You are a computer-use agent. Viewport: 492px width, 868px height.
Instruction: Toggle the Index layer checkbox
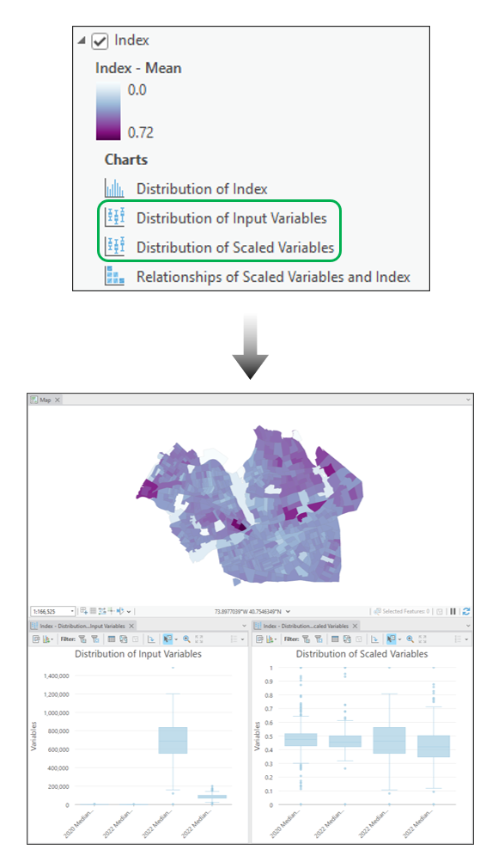(x=100, y=41)
